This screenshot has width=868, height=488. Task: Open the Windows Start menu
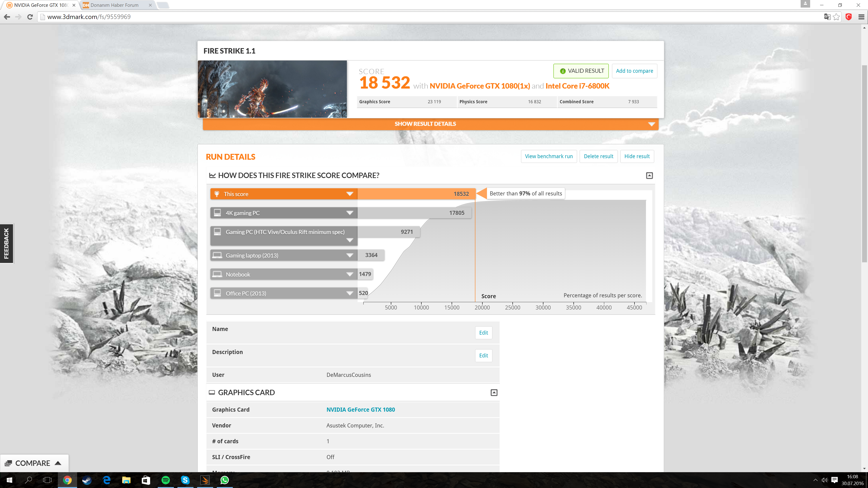9,480
